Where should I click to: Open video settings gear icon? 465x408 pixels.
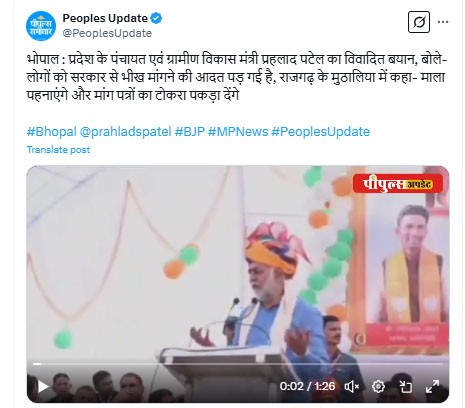point(378,387)
